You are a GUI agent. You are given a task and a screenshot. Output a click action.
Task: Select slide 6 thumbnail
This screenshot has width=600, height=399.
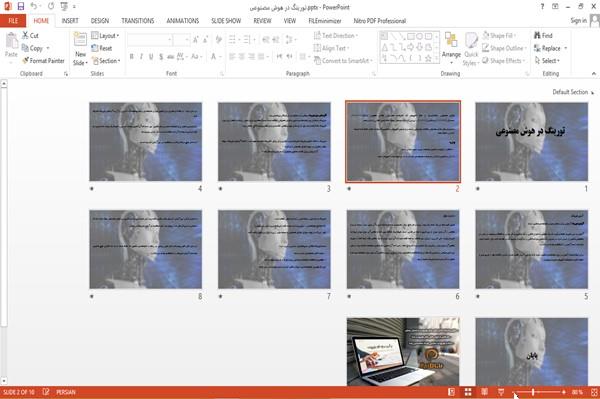pyautogui.click(x=403, y=249)
